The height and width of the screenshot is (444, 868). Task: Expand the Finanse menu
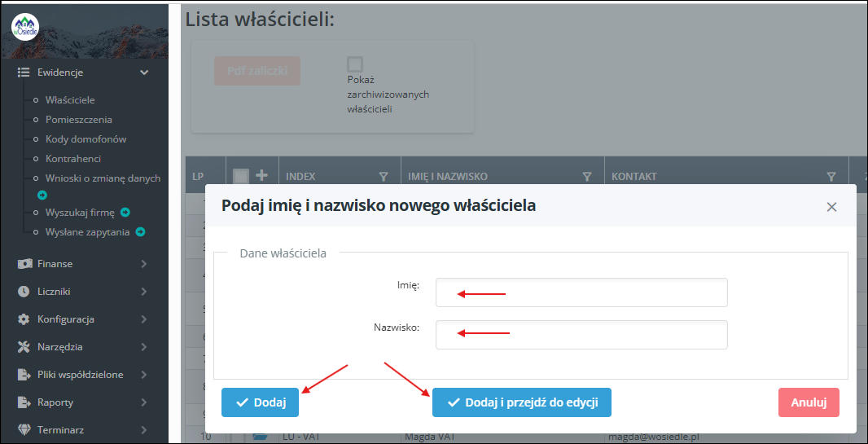[x=144, y=263]
